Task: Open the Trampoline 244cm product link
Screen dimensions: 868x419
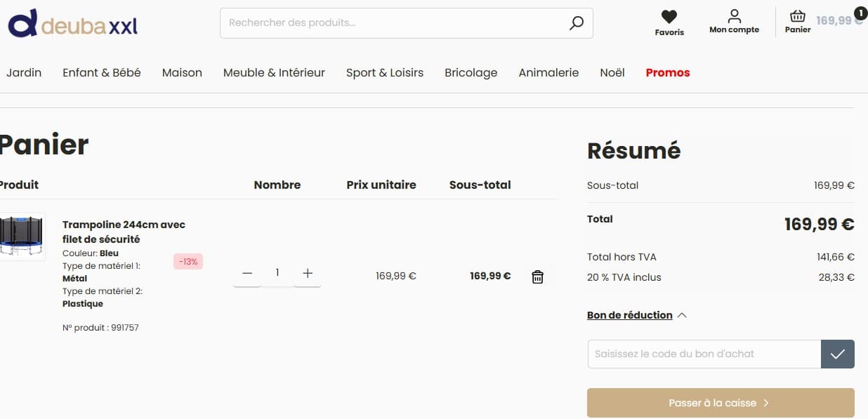Action: (x=123, y=232)
